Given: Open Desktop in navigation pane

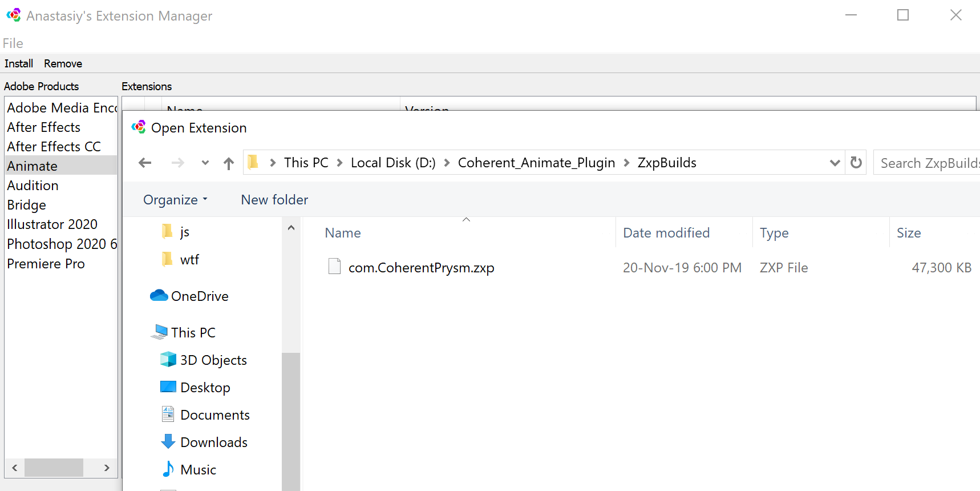Looking at the screenshot, I should [196, 387].
